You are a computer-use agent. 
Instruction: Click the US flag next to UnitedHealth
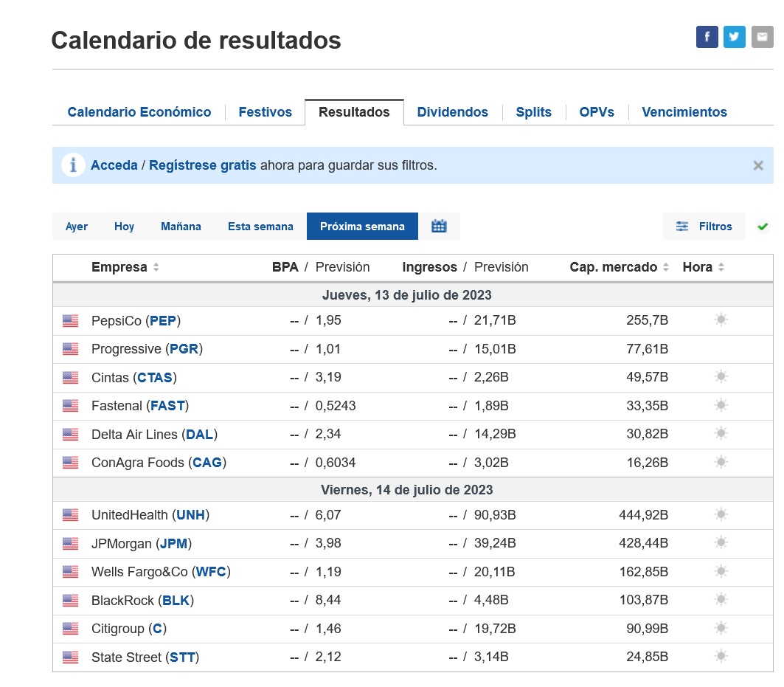(71, 515)
